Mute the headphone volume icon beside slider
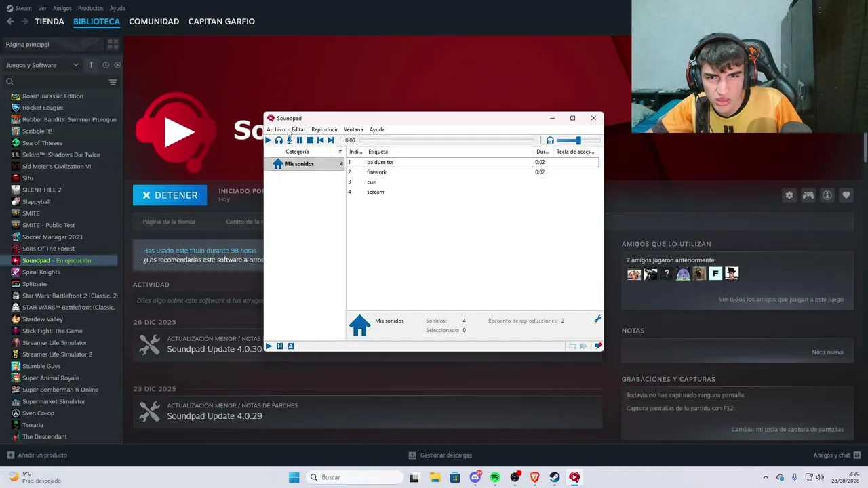This screenshot has height=488, width=868. click(550, 140)
